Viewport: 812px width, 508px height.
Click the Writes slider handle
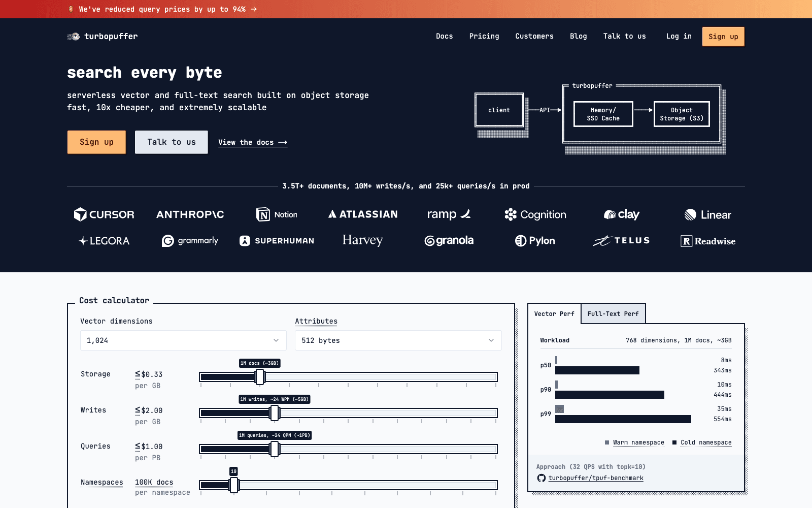[x=275, y=413]
